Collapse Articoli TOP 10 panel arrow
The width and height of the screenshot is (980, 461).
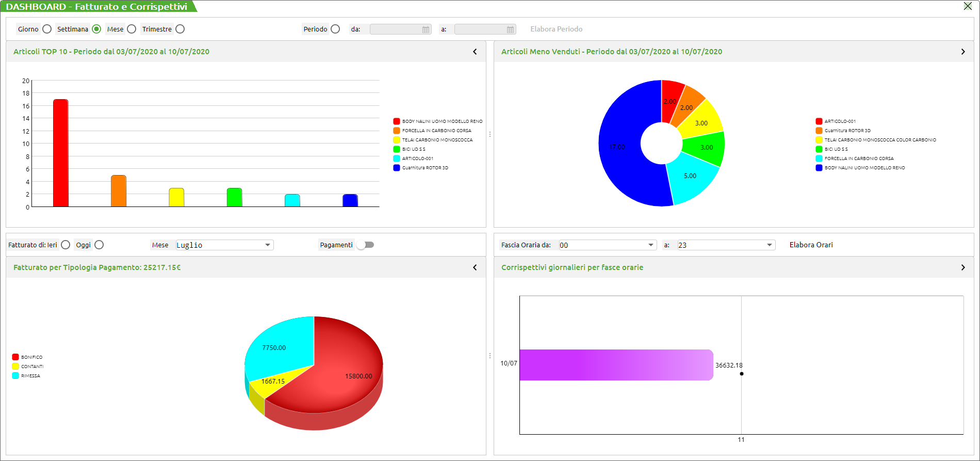(475, 52)
